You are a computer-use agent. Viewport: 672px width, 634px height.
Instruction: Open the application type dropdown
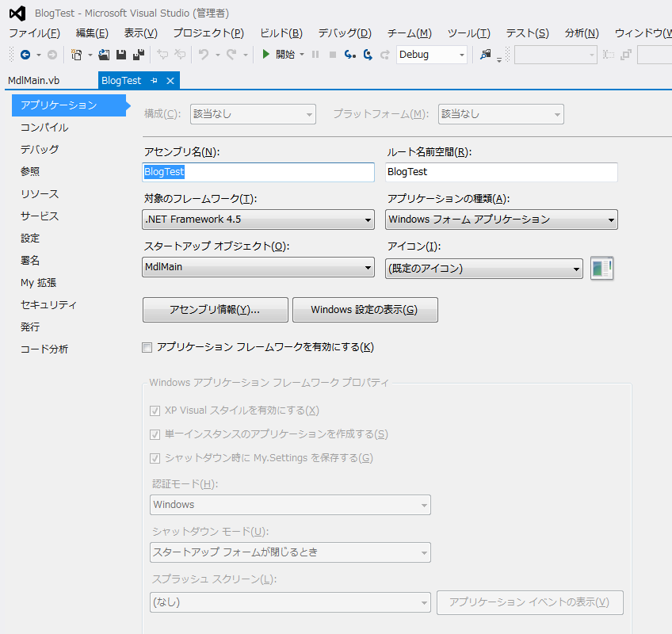[502, 220]
